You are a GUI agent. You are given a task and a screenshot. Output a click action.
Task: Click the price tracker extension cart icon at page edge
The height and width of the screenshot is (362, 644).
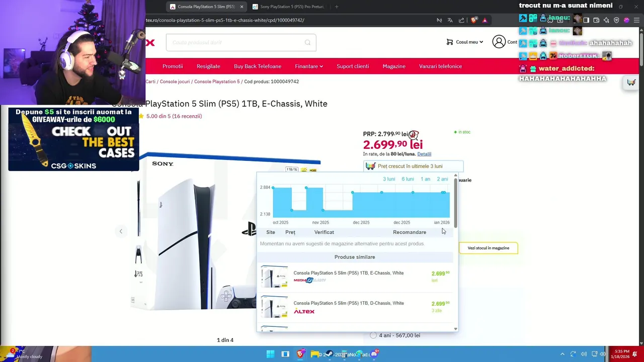tap(631, 82)
